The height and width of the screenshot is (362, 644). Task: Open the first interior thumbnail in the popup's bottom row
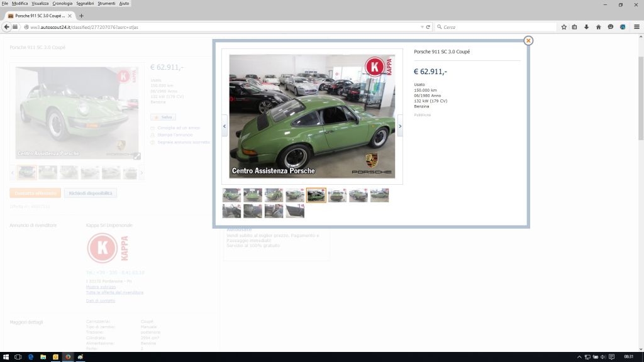point(231,211)
